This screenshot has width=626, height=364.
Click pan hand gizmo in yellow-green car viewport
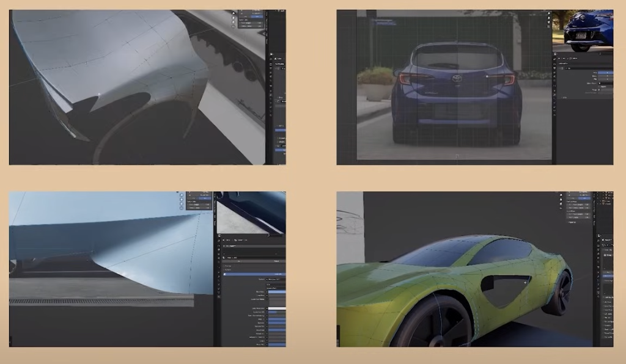point(561,199)
